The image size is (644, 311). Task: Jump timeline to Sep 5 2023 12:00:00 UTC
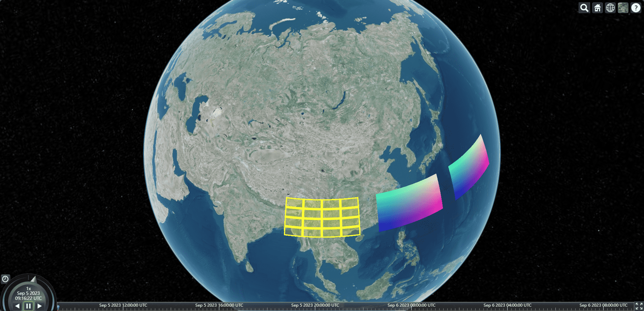coord(123,306)
